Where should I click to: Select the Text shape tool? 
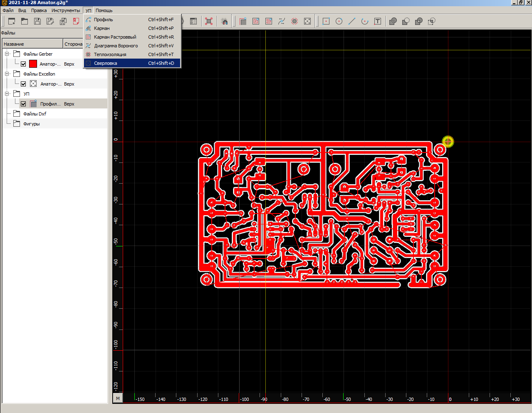tap(378, 21)
